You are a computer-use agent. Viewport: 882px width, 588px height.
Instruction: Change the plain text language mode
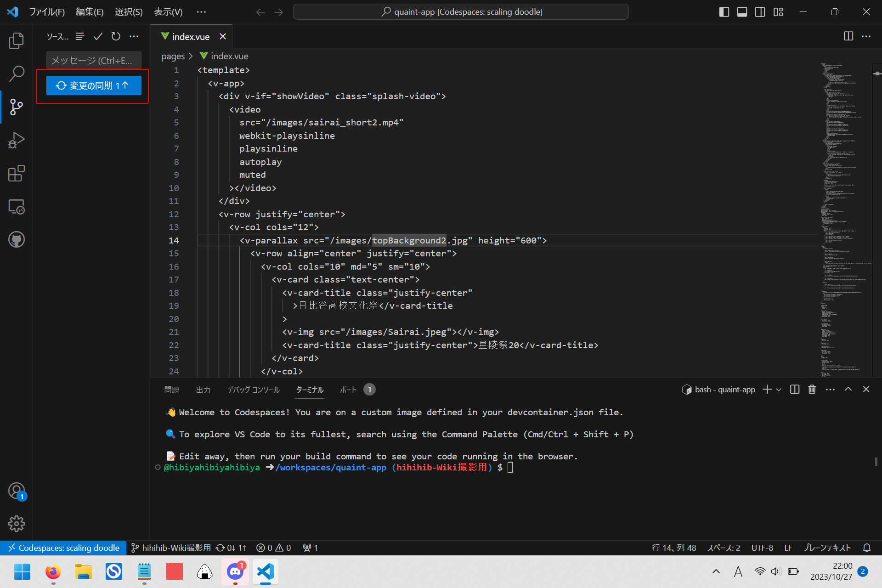(x=827, y=548)
